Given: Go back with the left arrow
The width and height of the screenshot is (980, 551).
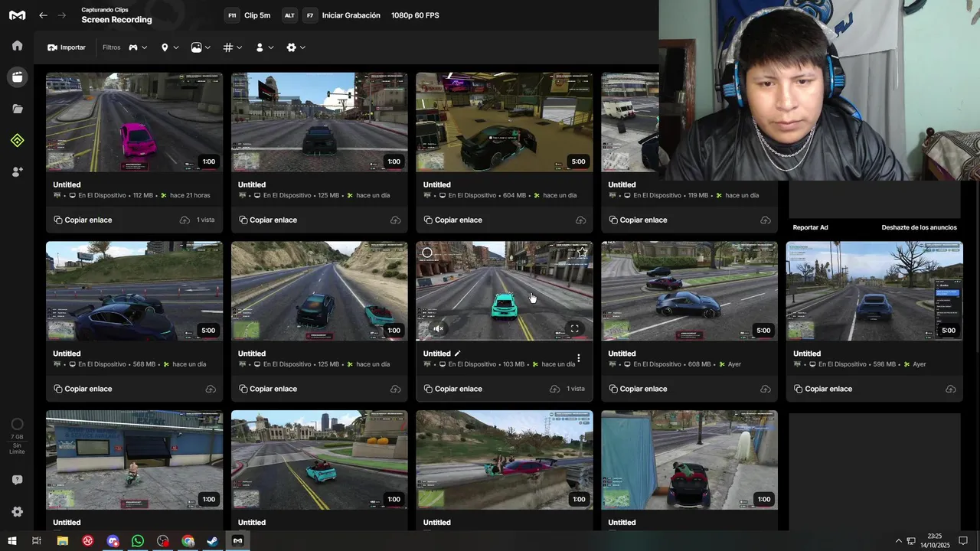Looking at the screenshot, I should pos(44,15).
